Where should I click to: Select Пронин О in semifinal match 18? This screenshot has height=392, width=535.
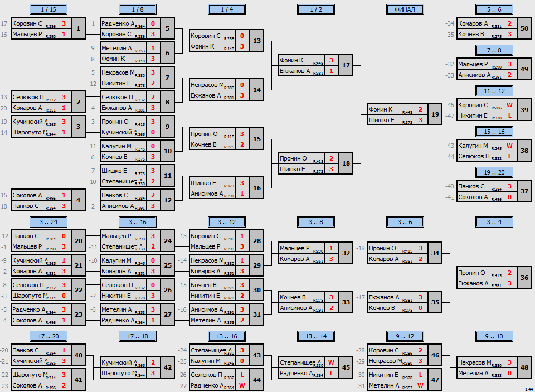(x=301, y=158)
